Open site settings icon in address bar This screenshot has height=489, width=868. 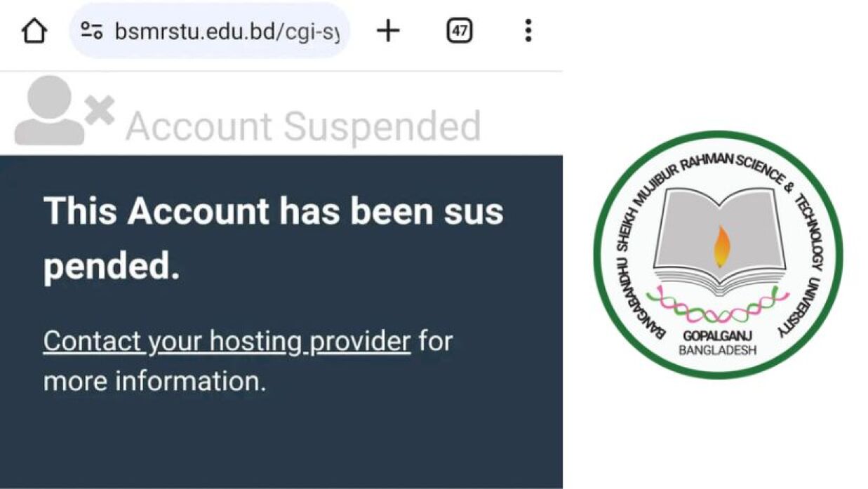[92, 31]
